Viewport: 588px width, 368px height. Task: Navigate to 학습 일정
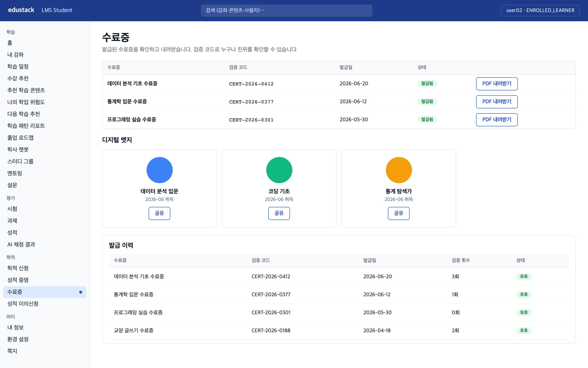point(45,66)
